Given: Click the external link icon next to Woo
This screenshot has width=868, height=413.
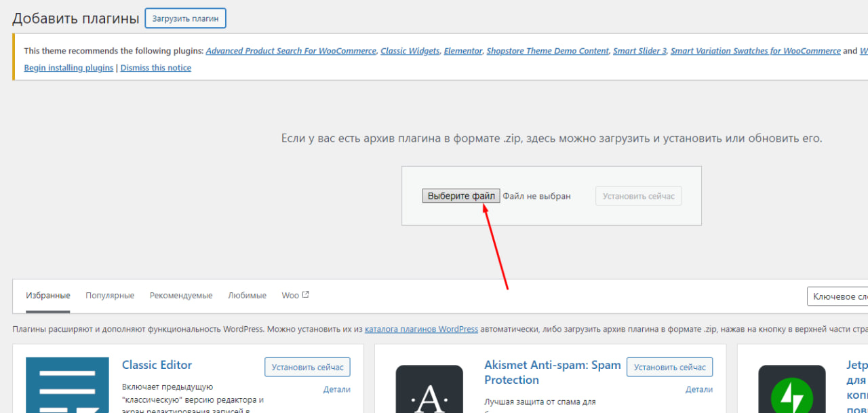Looking at the screenshot, I should pyautogui.click(x=306, y=295).
